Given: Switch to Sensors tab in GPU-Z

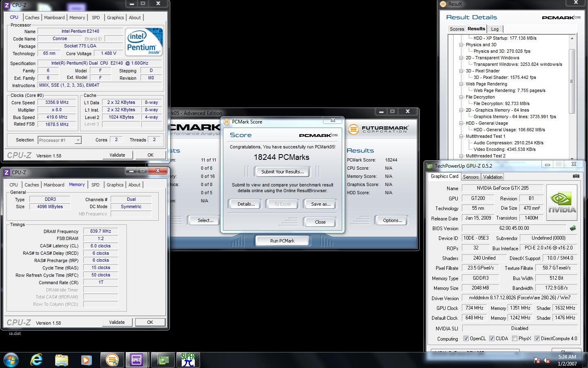Looking at the screenshot, I should point(471,177).
